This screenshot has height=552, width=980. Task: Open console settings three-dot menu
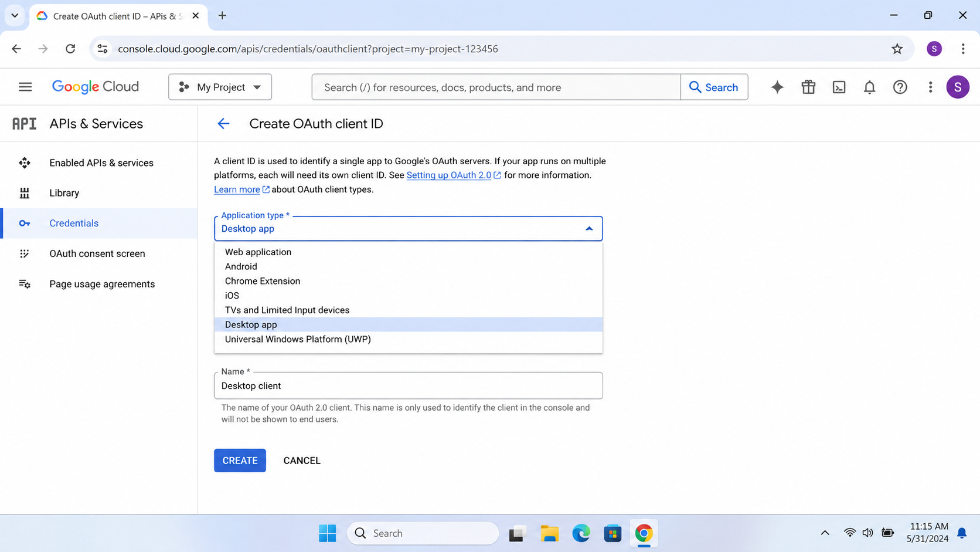tap(930, 87)
